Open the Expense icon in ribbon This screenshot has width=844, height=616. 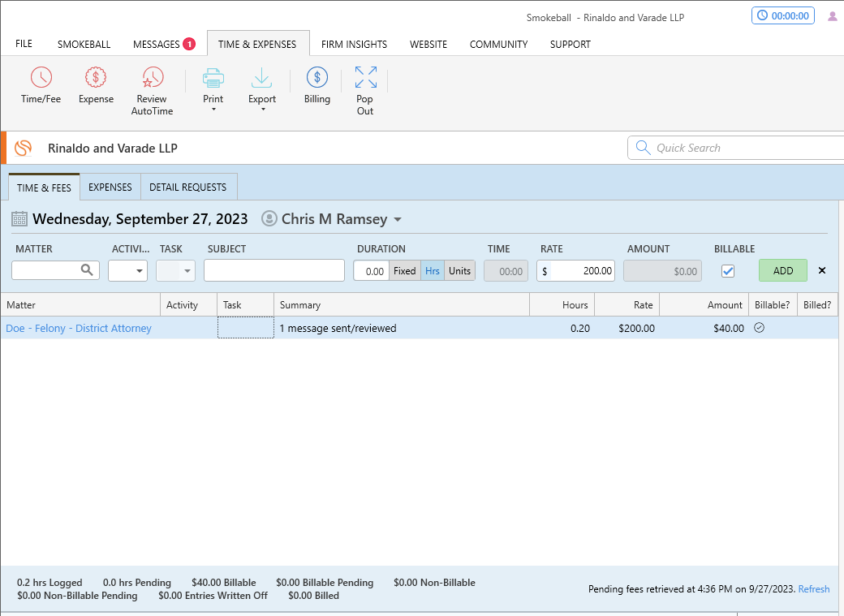[96, 78]
